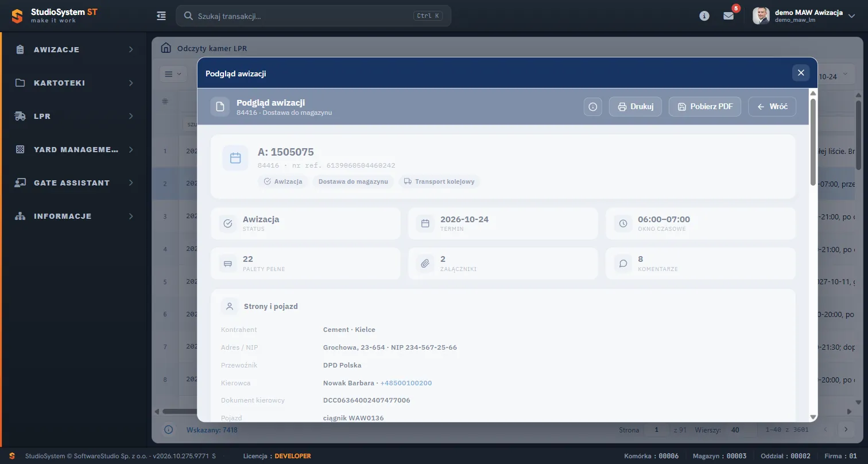The height and width of the screenshot is (464, 868).
Task: Open the mail notifications icon
Action: [728, 16]
